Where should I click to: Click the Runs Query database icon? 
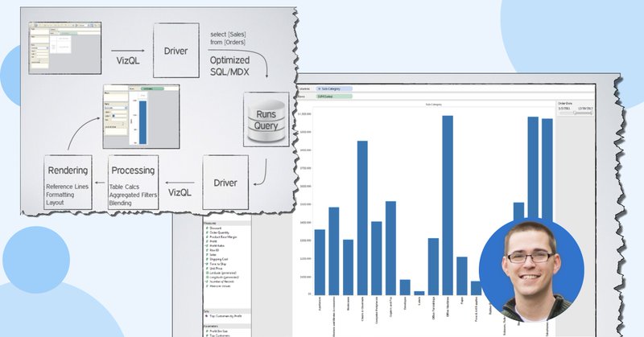[266, 120]
